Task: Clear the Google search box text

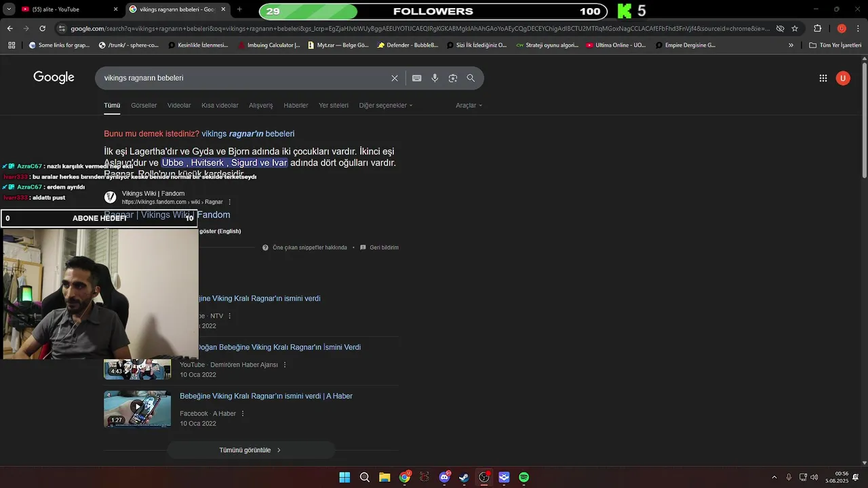Action: [395, 78]
